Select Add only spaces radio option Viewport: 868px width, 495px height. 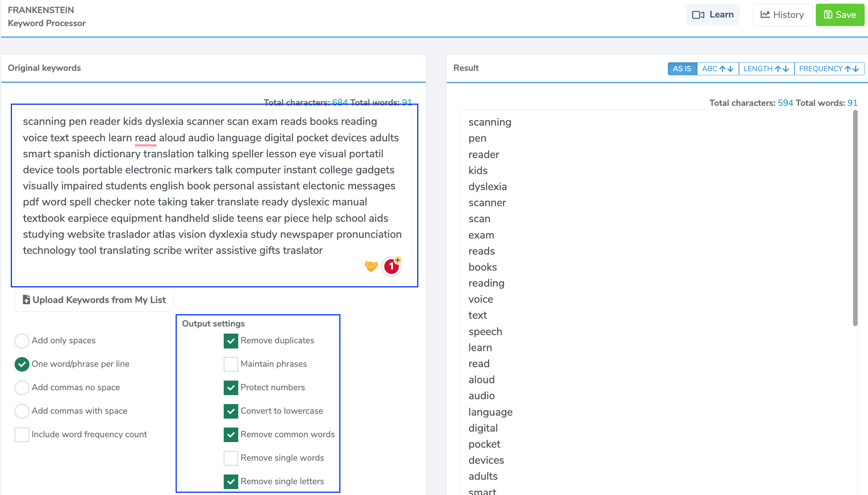point(22,341)
